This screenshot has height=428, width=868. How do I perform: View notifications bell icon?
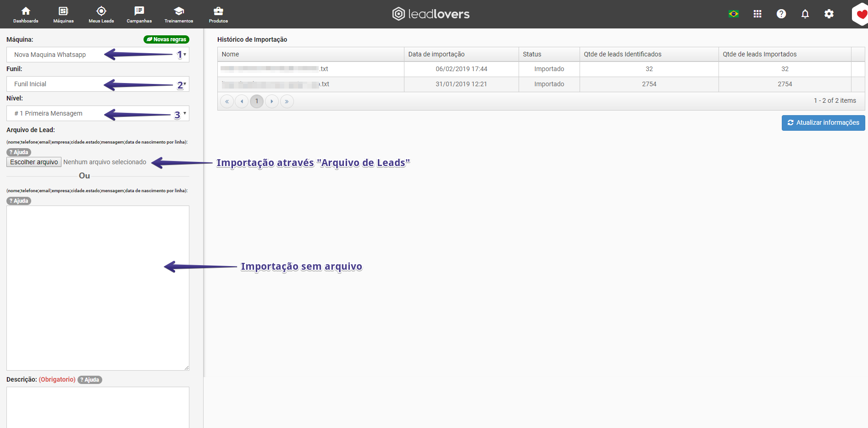[805, 14]
